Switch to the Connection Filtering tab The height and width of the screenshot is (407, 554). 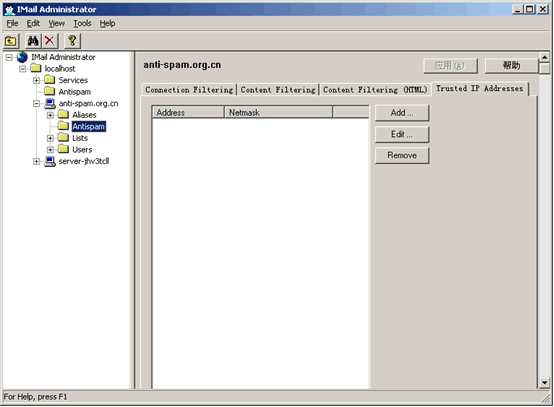189,90
